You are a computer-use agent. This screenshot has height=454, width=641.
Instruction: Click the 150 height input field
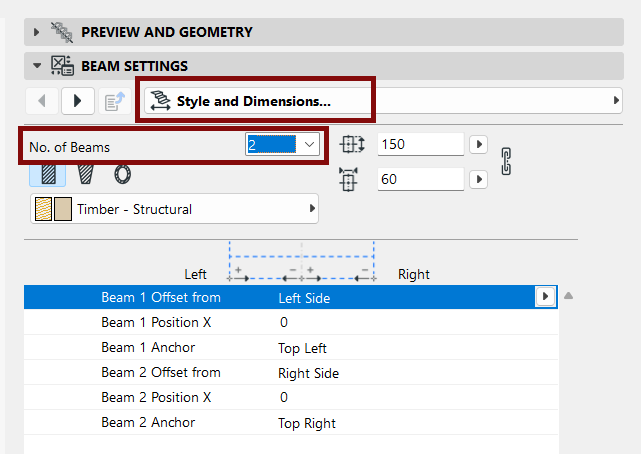(x=421, y=144)
